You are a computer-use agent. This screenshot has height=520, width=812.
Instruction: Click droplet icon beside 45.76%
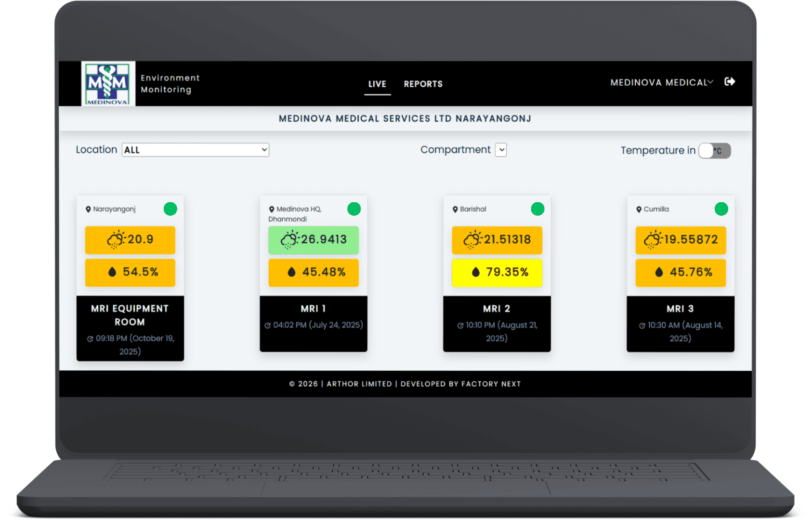coord(659,272)
